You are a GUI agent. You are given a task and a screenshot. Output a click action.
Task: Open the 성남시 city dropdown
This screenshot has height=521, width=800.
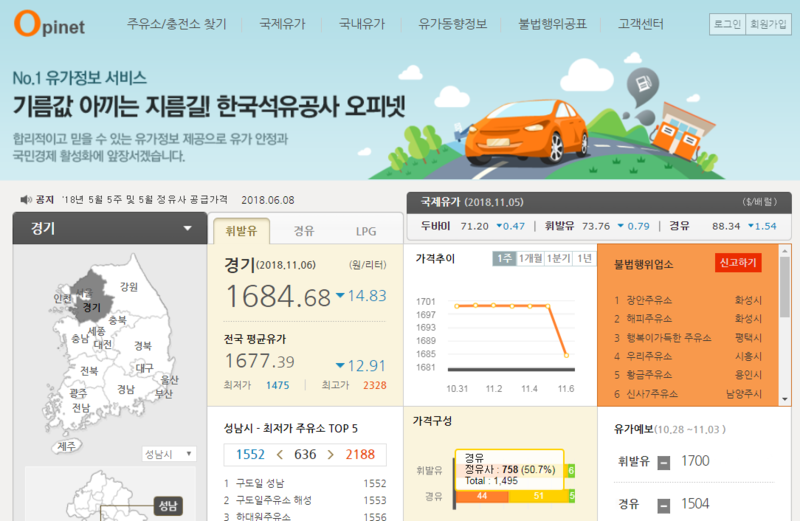pyautogui.click(x=169, y=454)
